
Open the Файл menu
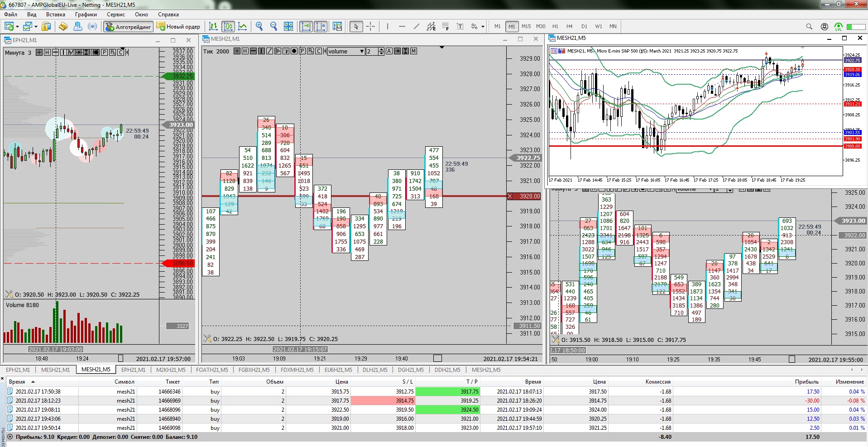(11, 14)
